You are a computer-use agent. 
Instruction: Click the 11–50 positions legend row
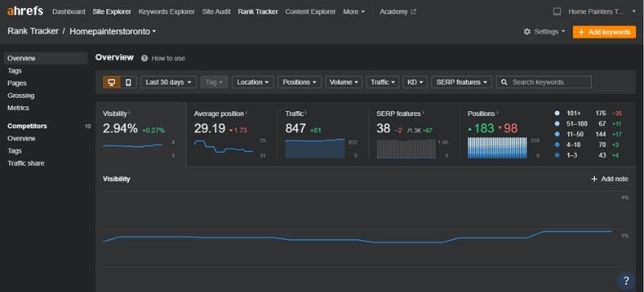(588, 134)
